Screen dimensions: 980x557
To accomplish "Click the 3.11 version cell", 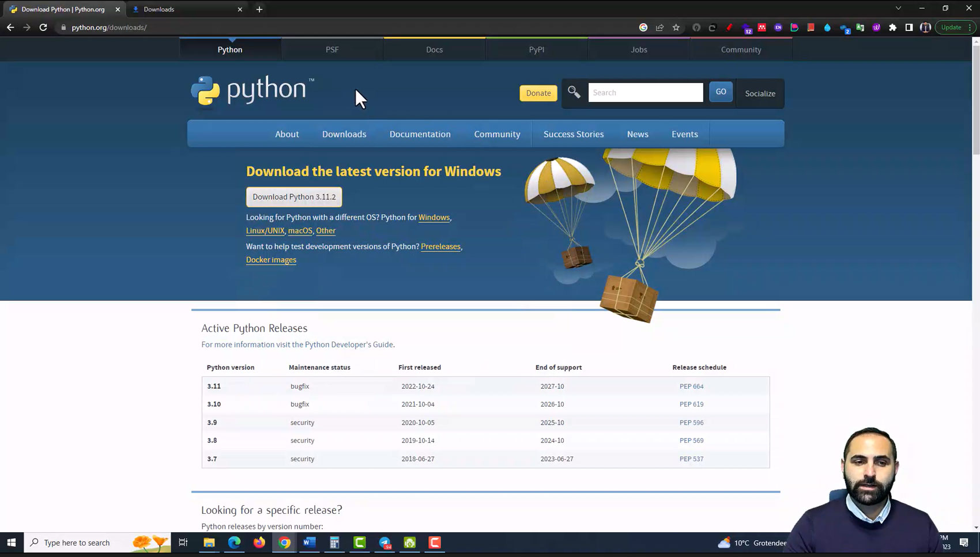I will tap(214, 387).
